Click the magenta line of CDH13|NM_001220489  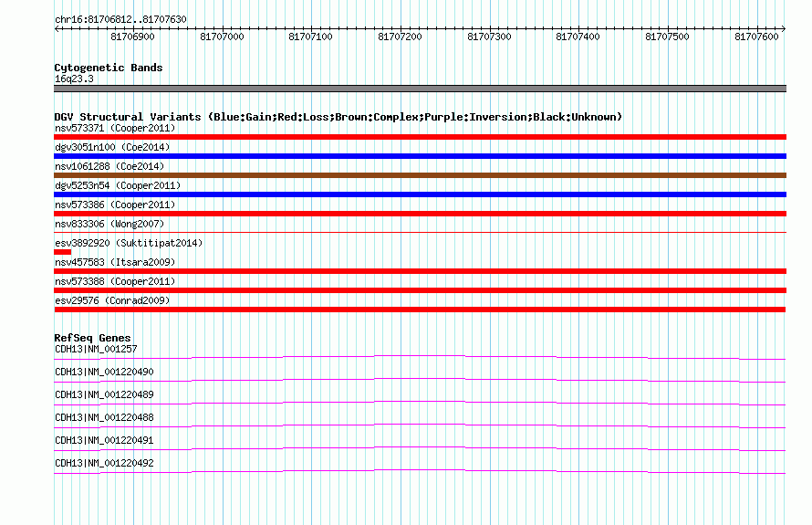tap(420, 403)
